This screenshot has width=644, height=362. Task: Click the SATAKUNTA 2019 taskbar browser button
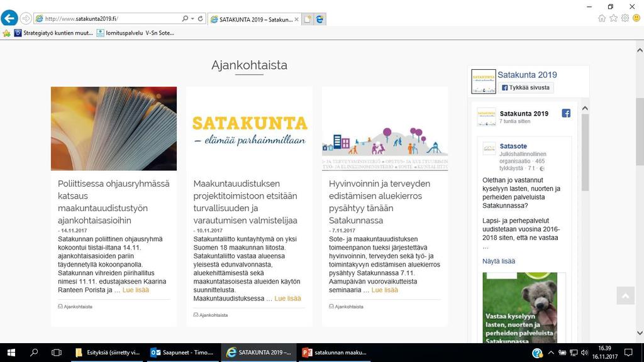[258, 353]
